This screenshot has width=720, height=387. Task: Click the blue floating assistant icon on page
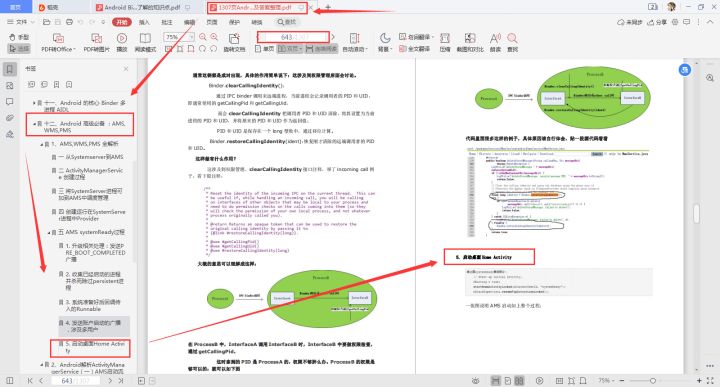click(x=685, y=70)
